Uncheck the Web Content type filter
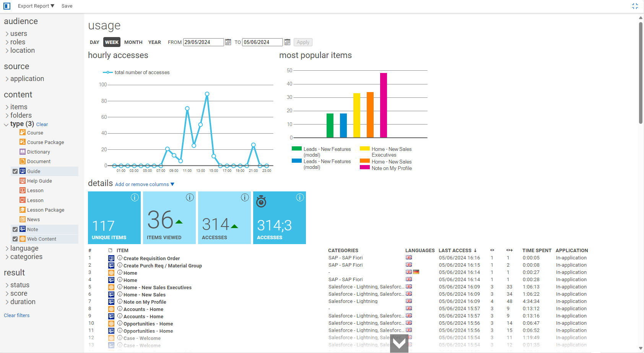This screenshot has height=353, width=644. coord(15,239)
